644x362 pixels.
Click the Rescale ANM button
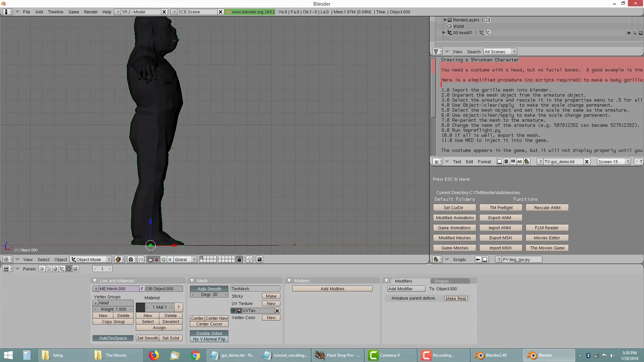pos(547,208)
